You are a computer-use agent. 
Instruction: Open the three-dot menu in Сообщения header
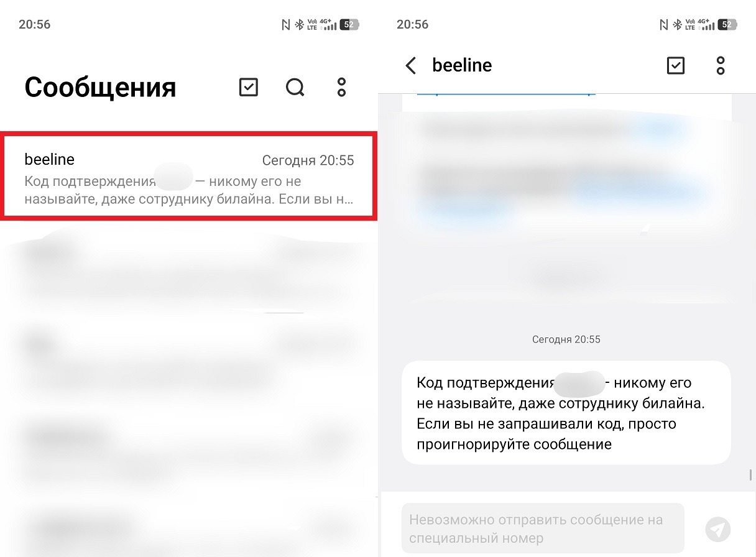[x=341, y=88]
